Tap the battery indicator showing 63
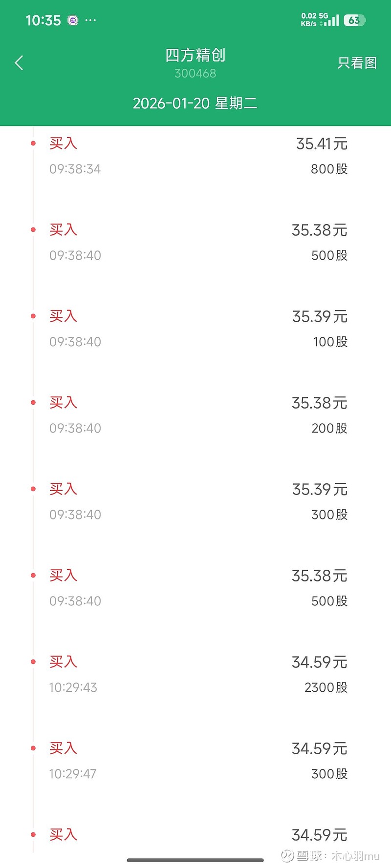This screenshot has width=391, height=868. tap(354, 20)
